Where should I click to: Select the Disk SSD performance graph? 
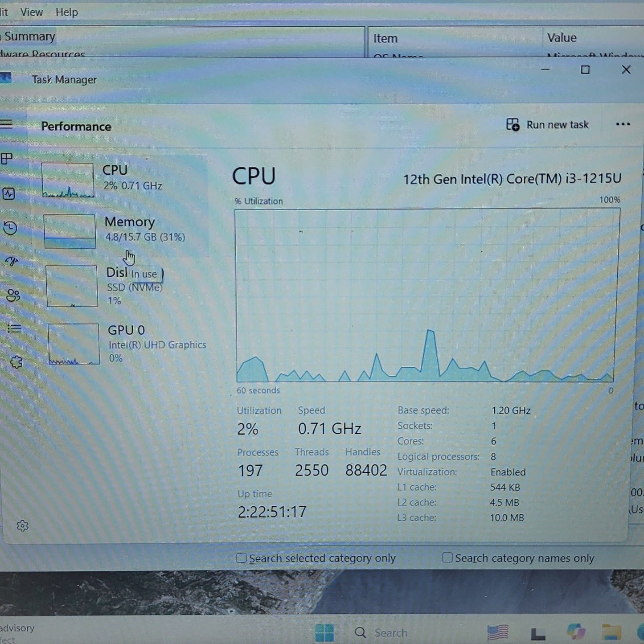[x=72, y=286]
